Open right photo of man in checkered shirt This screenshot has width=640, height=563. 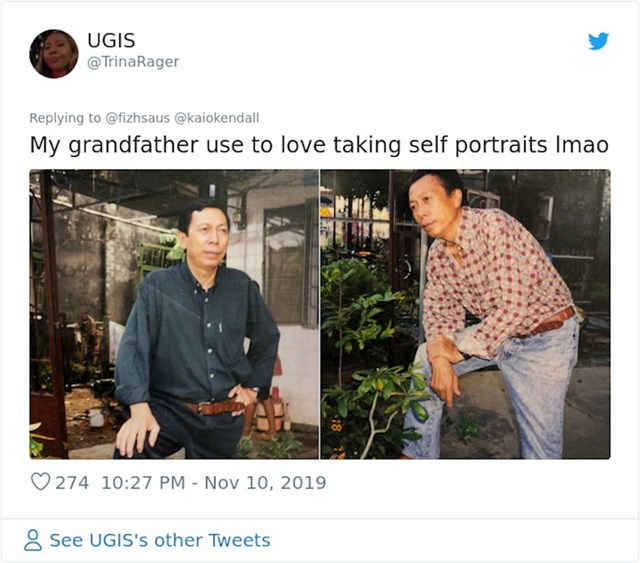[x=465, y=314]
